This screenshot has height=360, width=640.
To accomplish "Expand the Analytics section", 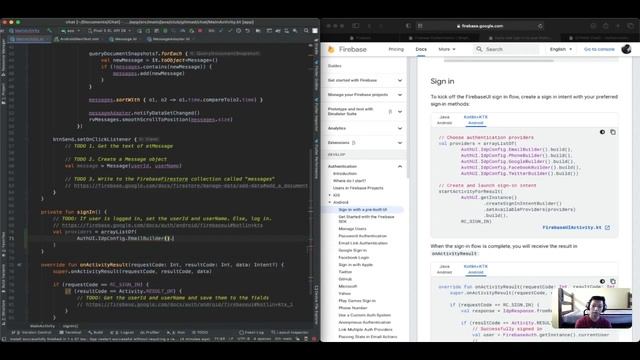I will click(x=365, y=128).
